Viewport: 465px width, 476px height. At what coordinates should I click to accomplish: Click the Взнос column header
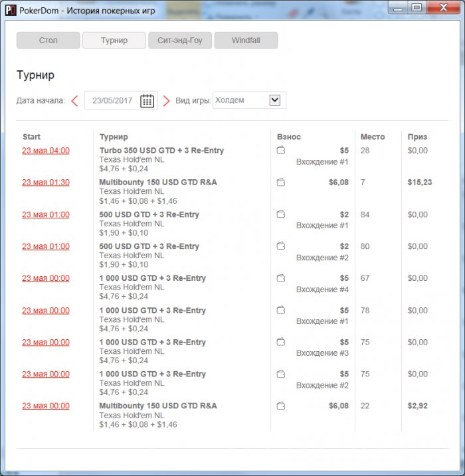289,137
